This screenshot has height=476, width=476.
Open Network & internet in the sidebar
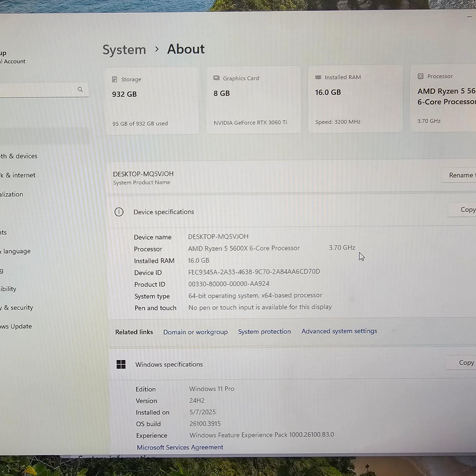pyautogui.click(x=18, y=175)
